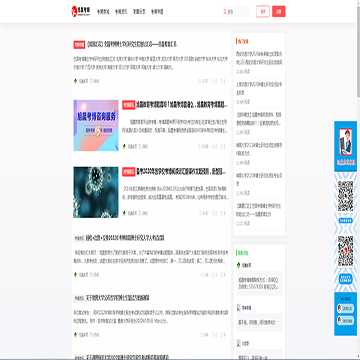Screen dimensions: 360x360
Task: Open the first navigation item right of the logo
Action: click(x=102, y=12)
